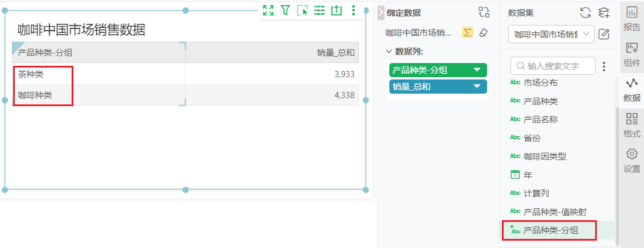Click the 产品种类-分组 table header cell
Viewport: 644px width, 248px height.
click(99, 52)
